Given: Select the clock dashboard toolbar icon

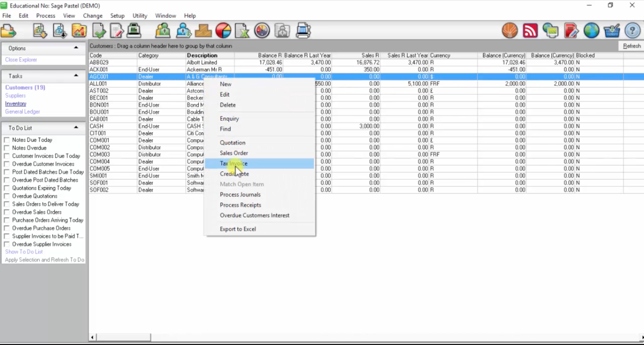Looking at the screenshot, I should click(x=262, y=30).
